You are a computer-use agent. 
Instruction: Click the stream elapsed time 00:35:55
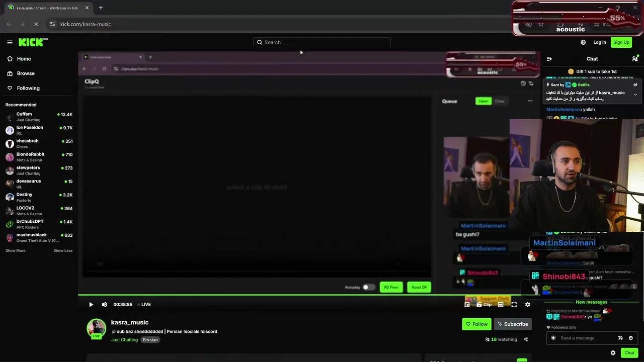coord(123,304)
